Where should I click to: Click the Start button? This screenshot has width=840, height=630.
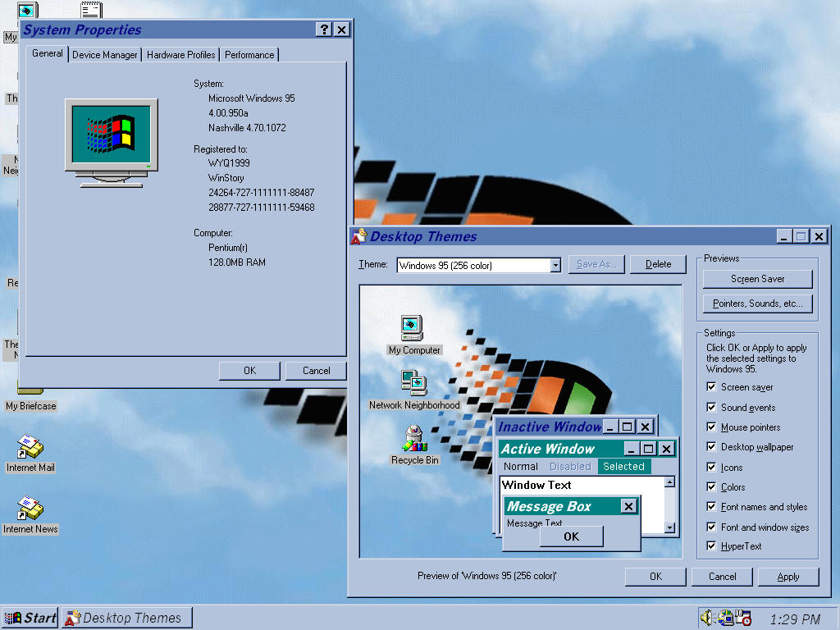30,619
